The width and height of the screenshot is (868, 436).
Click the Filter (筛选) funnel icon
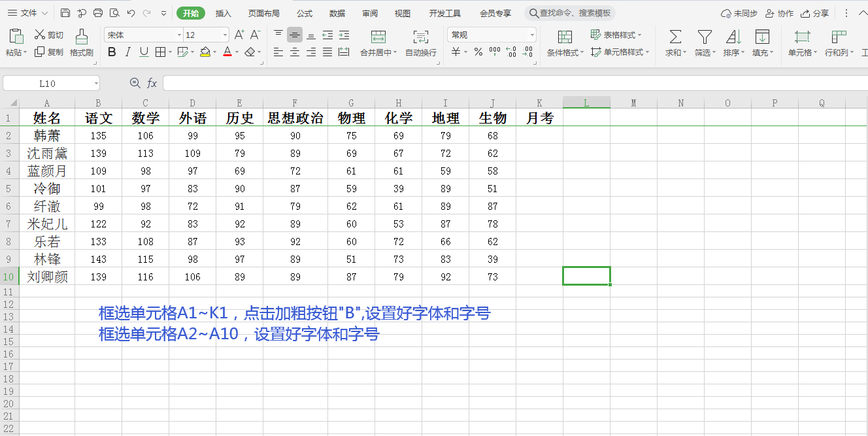pos(705,37)
